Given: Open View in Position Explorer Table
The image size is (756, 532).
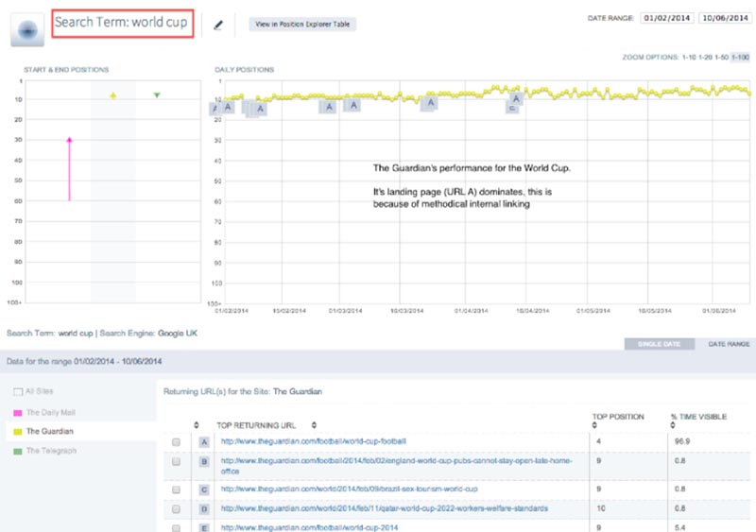Looking at the screenshot, I should 302,25.
